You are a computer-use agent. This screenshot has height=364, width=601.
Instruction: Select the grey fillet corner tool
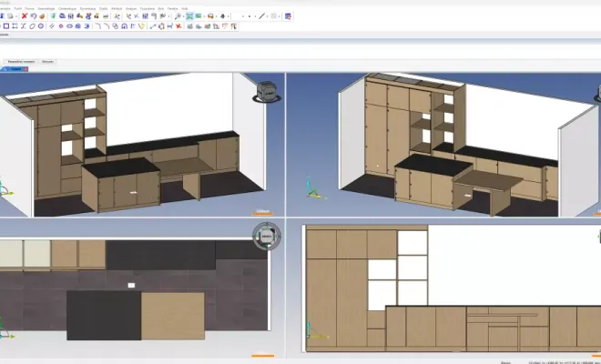[x=97, y=26]
